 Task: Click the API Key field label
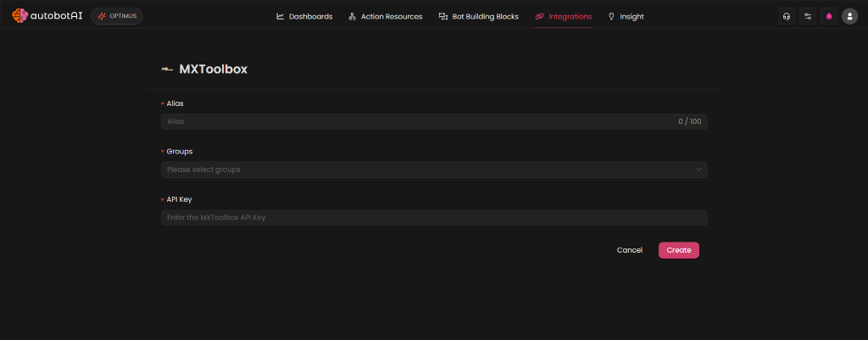click(180, 199)
